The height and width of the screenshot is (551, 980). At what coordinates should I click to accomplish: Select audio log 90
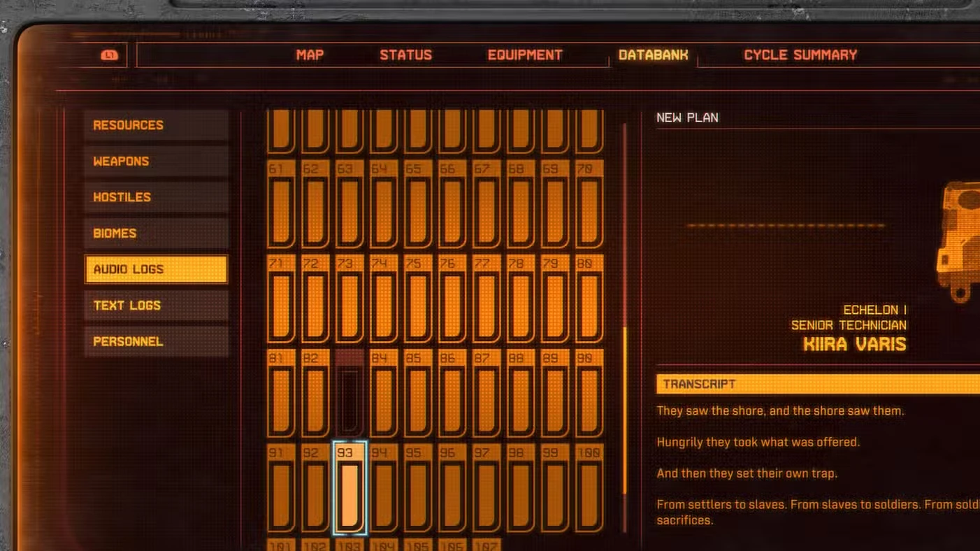tap(589, 394)
